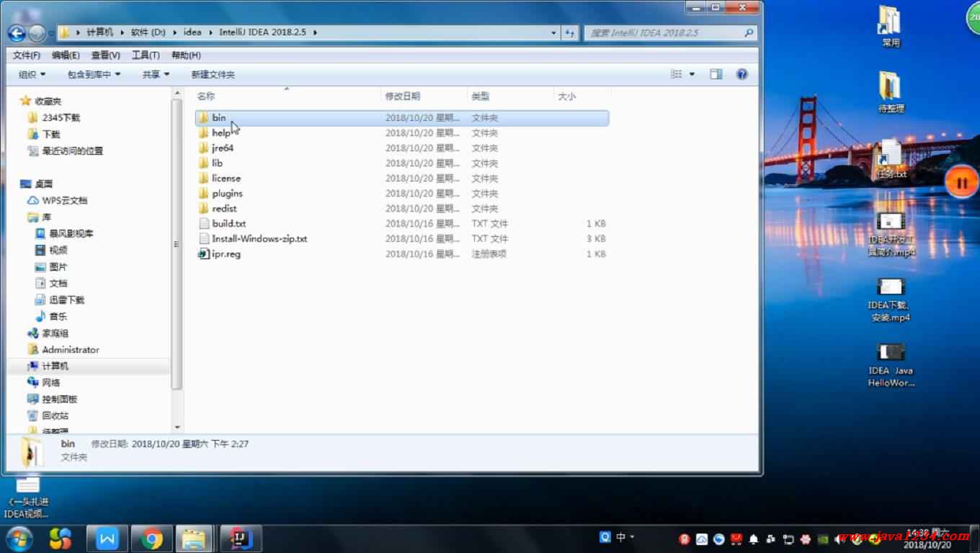Open the 查看(V) menu
This screenshot has width=980, height=553.
105,55
